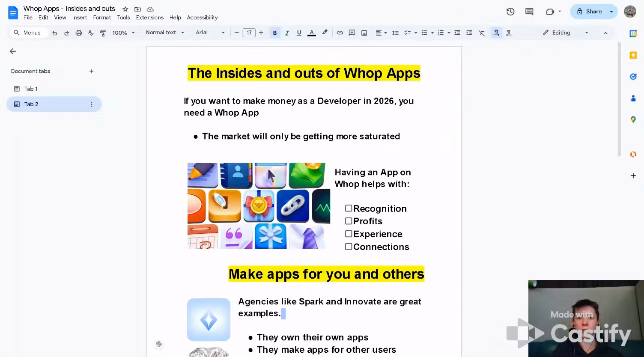The image size is (644, 357).
Task: Apply underline to the text
Action: [x=299, y=33]
